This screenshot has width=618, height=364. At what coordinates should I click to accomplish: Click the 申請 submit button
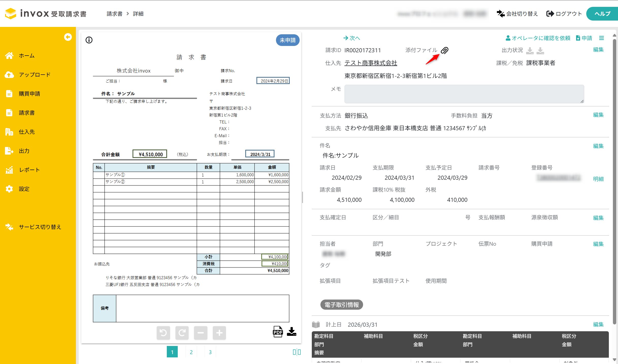[584, 38]
